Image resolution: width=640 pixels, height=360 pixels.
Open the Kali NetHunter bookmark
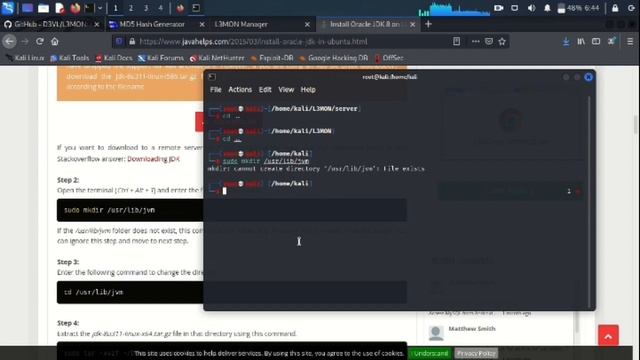(x=217, y=58)
